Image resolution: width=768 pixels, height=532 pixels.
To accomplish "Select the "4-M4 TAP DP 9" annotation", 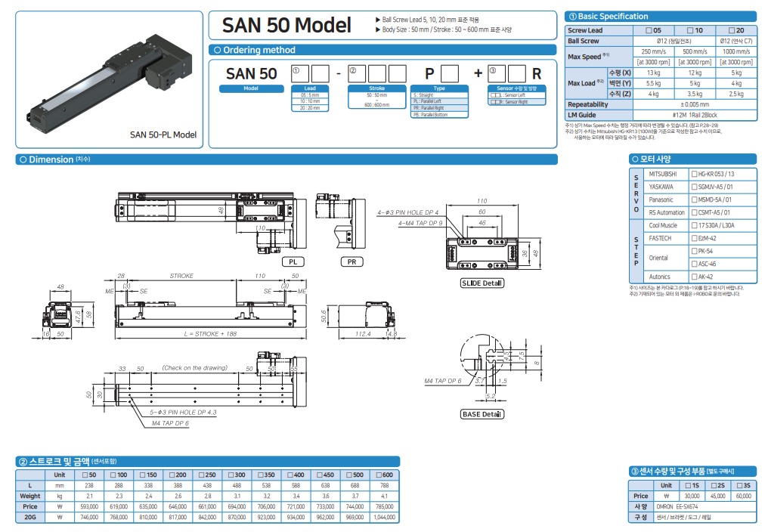I will click(x=420, y=223).
